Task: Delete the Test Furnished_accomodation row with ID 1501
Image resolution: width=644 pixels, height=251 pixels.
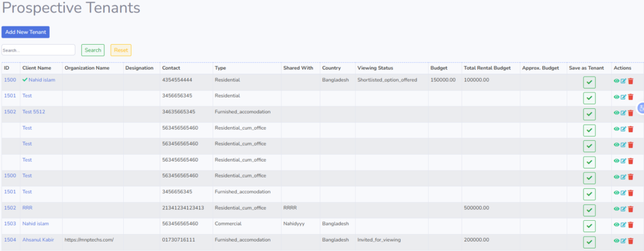Action: (x=630, y=192)
